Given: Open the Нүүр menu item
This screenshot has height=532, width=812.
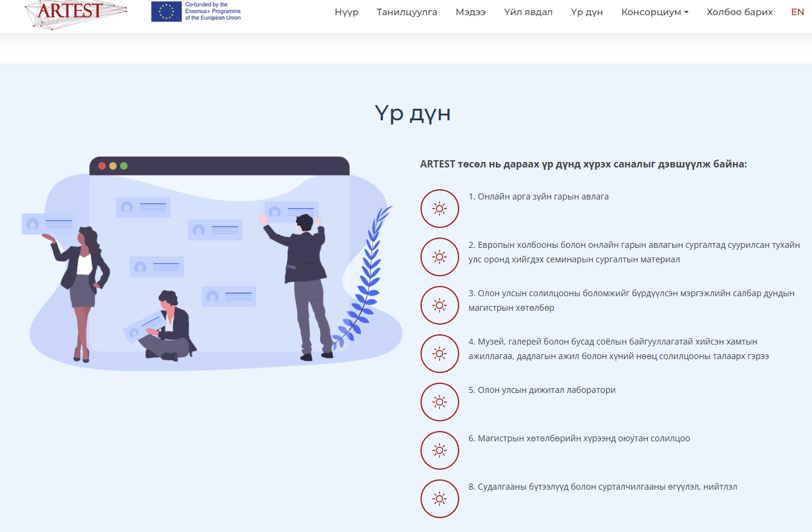Looking at the screenshot, I should (347, 12).
